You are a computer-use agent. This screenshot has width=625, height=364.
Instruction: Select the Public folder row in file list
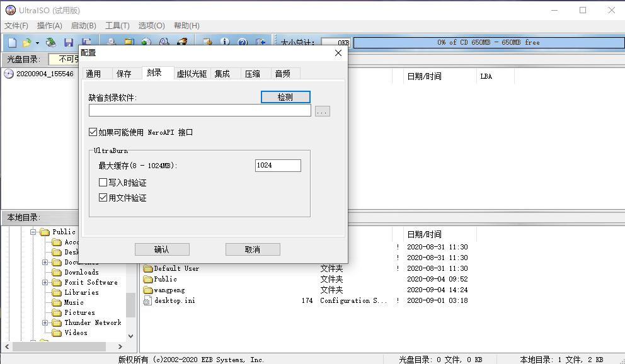tap(306, 279)
